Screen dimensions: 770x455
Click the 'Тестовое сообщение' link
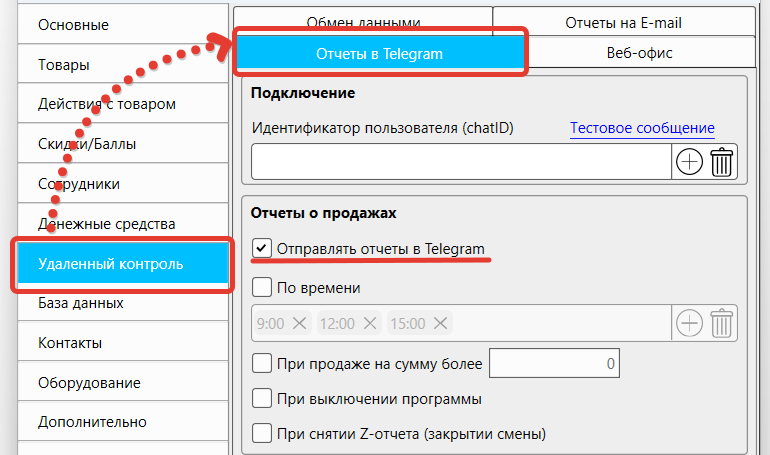pos(642,128)
